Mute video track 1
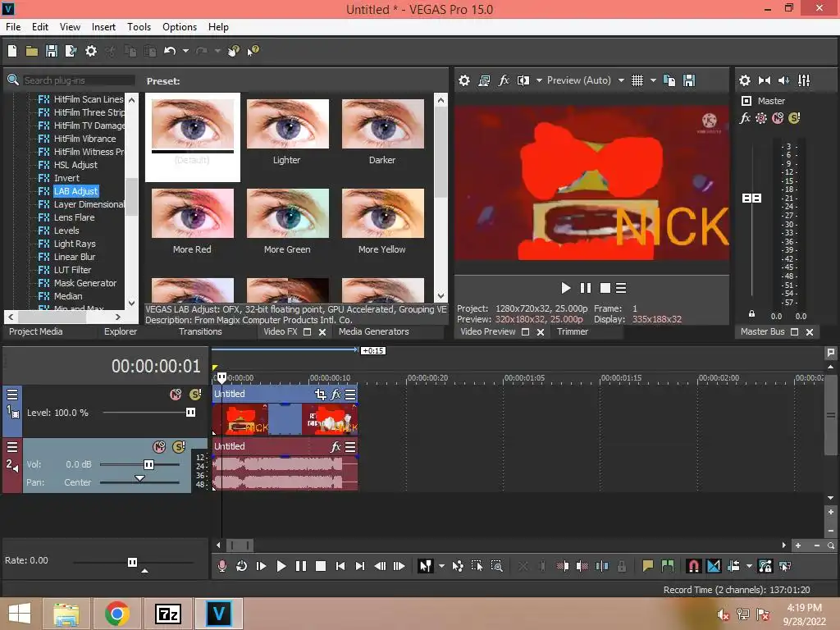Viewport: 840px width, 630px height. [176, 395]
